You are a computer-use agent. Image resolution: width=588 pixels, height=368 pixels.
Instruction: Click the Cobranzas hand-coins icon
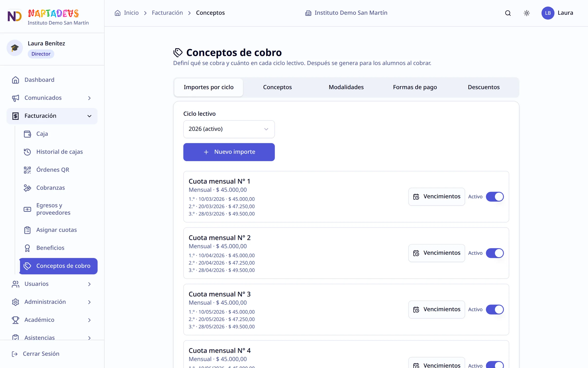pos(27,188)
